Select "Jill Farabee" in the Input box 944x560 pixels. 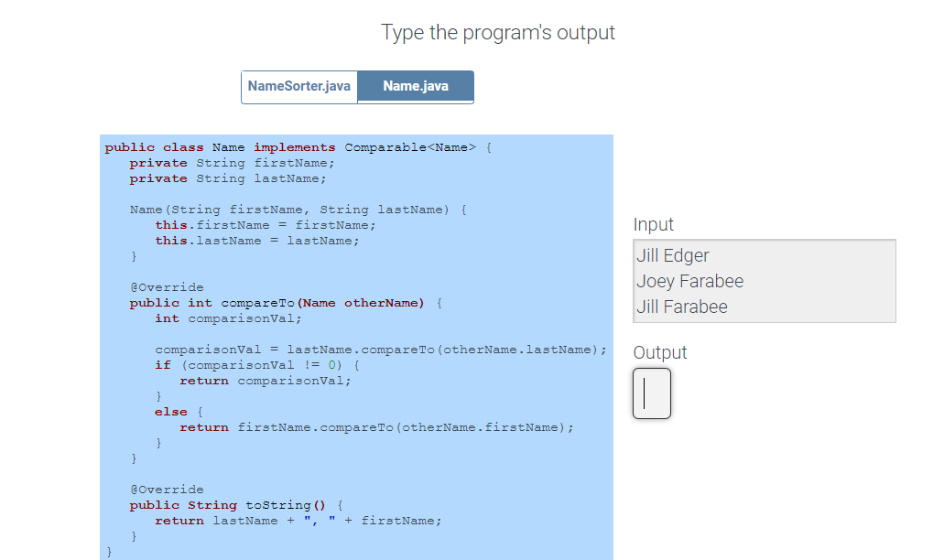point(682,307)
